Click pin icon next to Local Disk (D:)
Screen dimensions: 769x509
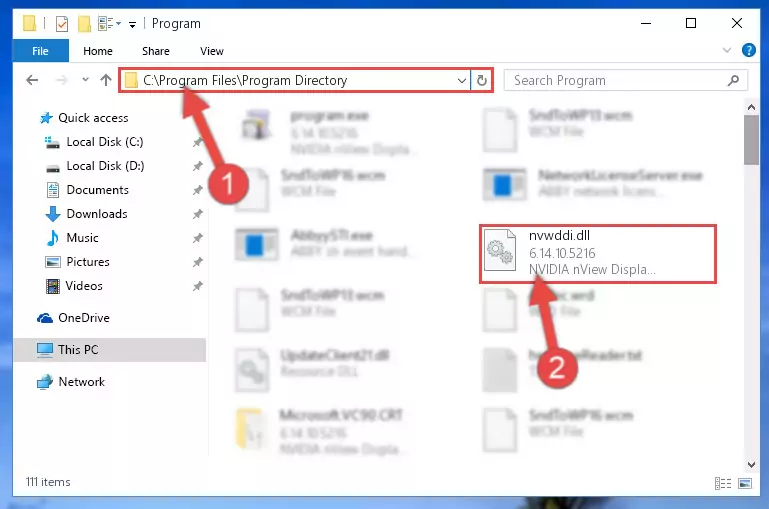pos(197,166)
